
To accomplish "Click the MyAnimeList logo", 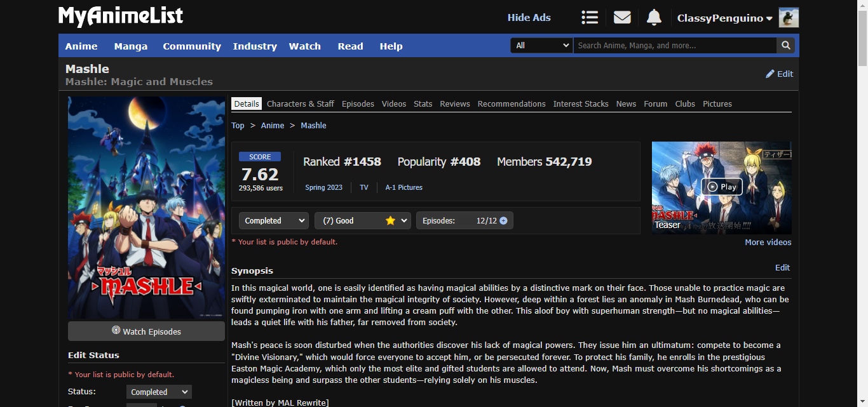I will [x=121, y=17].
